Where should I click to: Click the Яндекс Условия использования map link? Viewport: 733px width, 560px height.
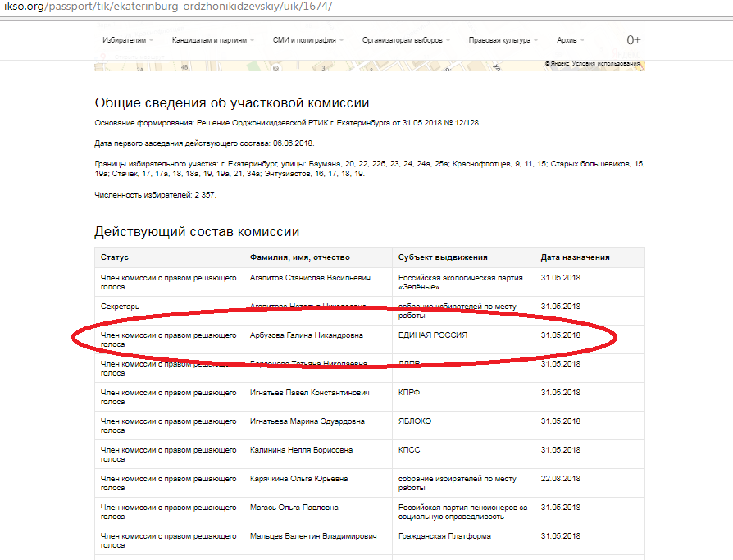[595, 64]
